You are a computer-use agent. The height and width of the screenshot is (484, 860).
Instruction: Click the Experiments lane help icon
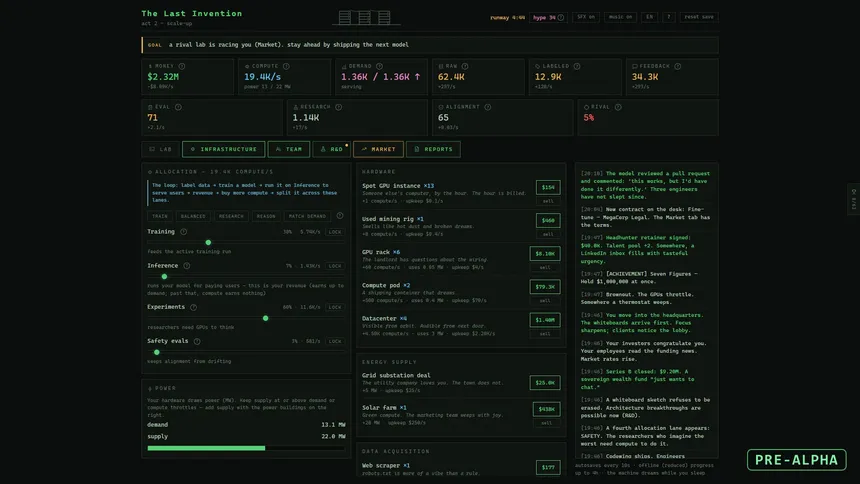pyautogui.click(x=193, y=307)
